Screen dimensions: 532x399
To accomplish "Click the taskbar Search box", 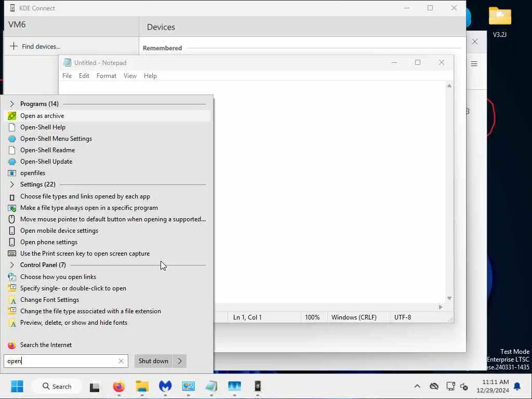I will tap(56, 386).
